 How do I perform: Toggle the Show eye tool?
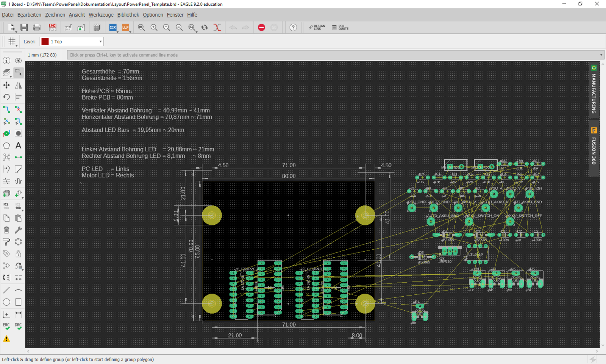[x=18, y=61]
